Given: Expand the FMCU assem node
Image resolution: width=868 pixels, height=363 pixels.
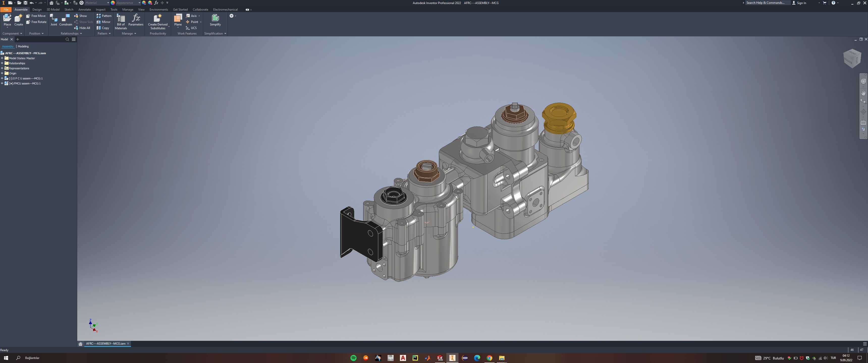Looking at the screenshot, I should click(x=2, y=83).
